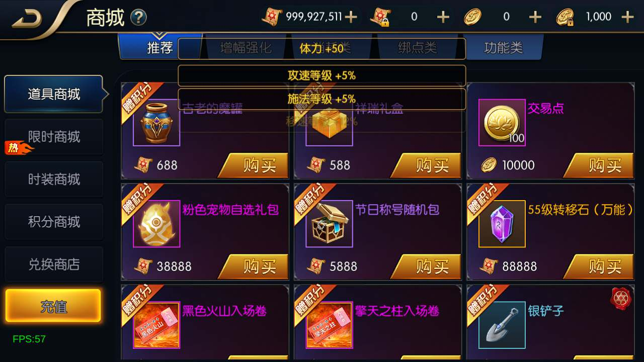Select the purple 55级转移石 crystal icon
The image size is (644, 362).
[x=502, y=224]
